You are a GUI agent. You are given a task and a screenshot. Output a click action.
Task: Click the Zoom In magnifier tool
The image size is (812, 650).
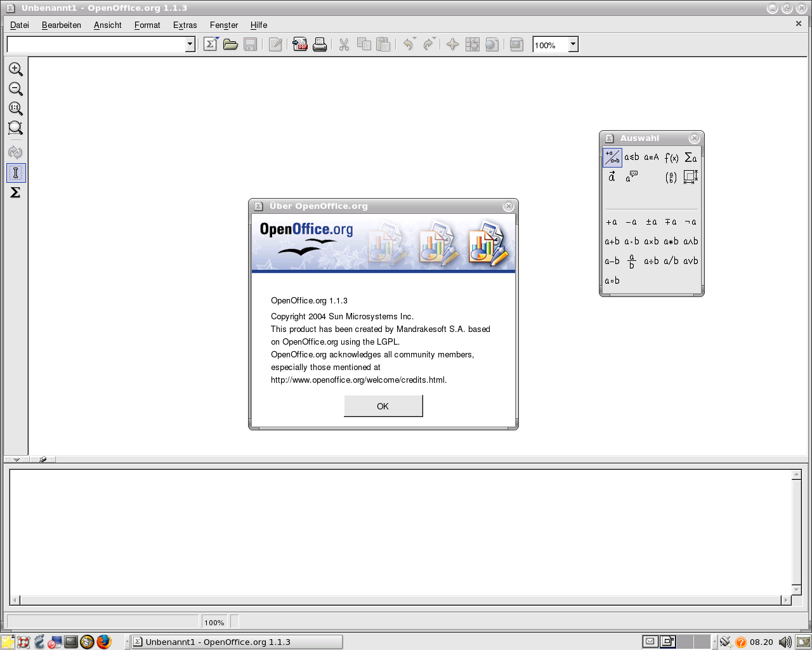tap(16, 69)
